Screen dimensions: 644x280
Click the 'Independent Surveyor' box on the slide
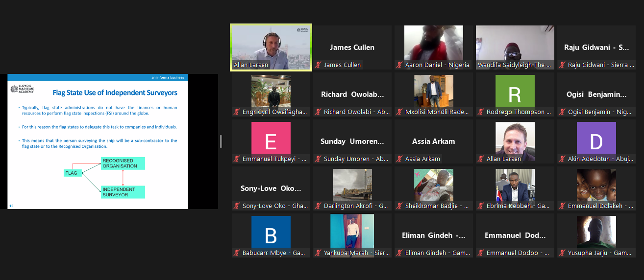pos(123,192)
